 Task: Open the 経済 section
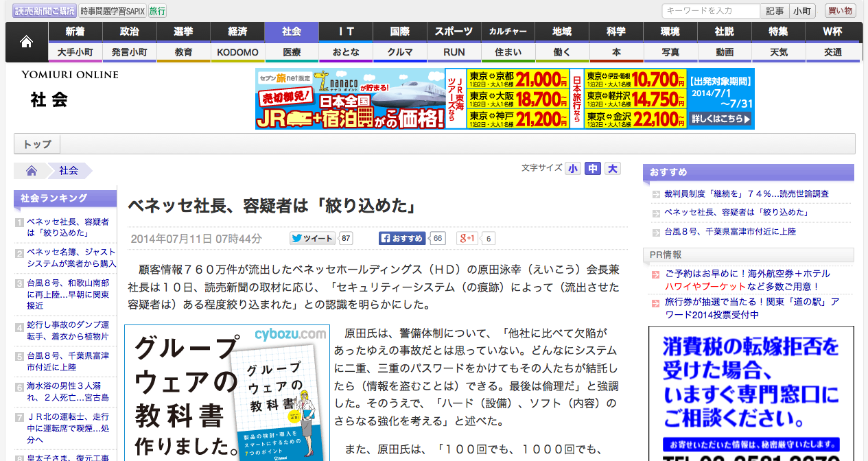(237, 32)
